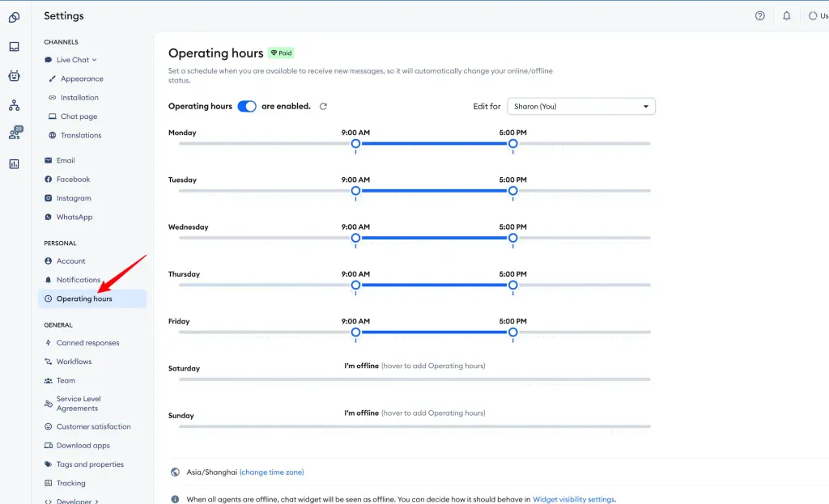
Task: Click Wednesday 9:00 AM slider handle
Action: click(x=356, y=238)
